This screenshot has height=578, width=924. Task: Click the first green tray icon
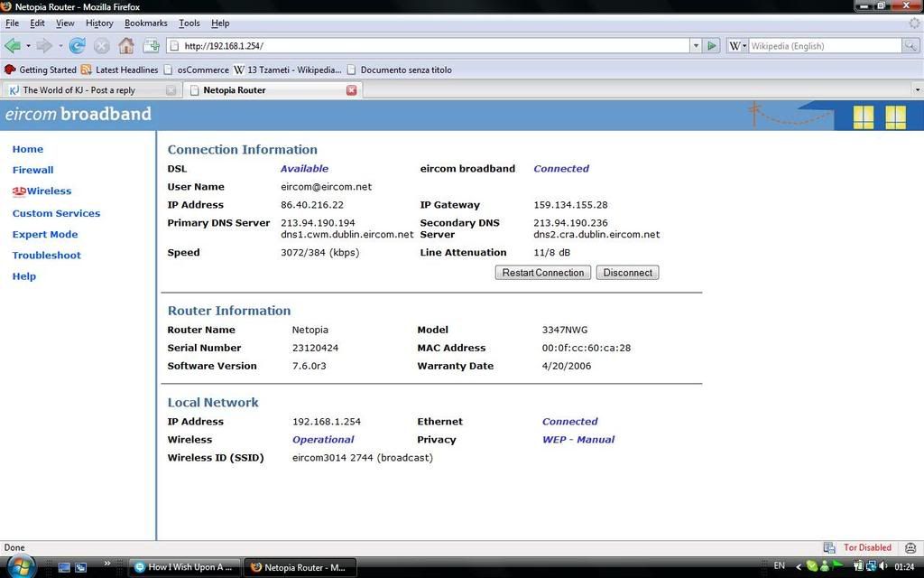[811, 566]
